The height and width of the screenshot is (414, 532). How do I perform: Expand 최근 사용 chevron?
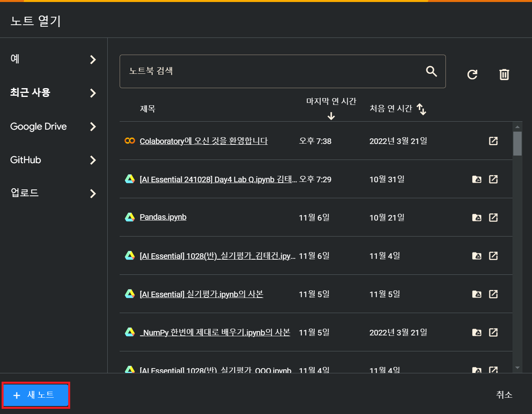[93, 93]
